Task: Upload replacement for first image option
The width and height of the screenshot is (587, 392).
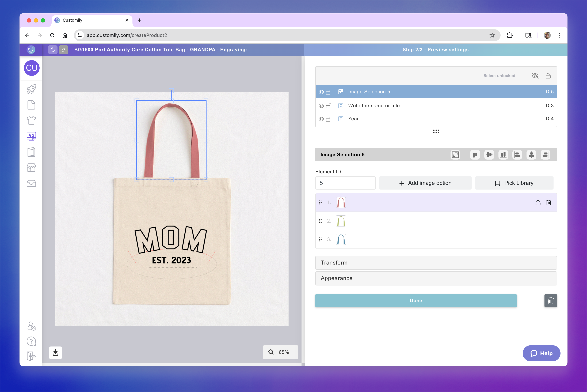Action: click(538, 202)
